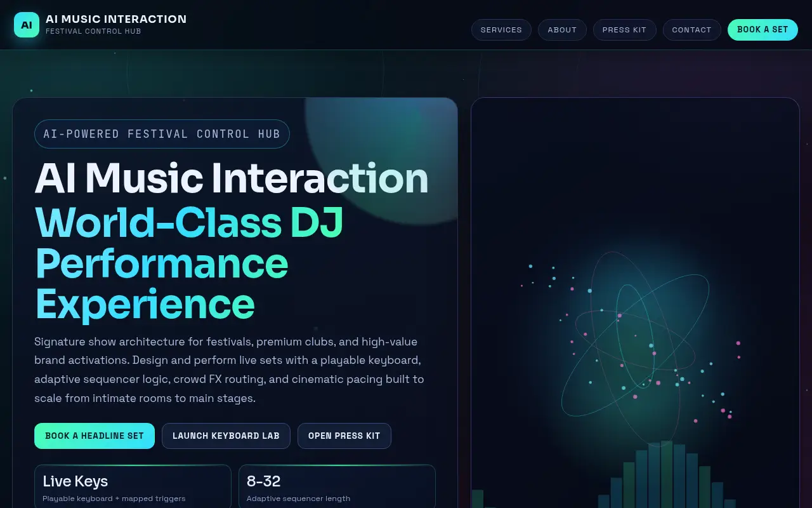Open the PRESS KIT navigation item

(624, 30)
